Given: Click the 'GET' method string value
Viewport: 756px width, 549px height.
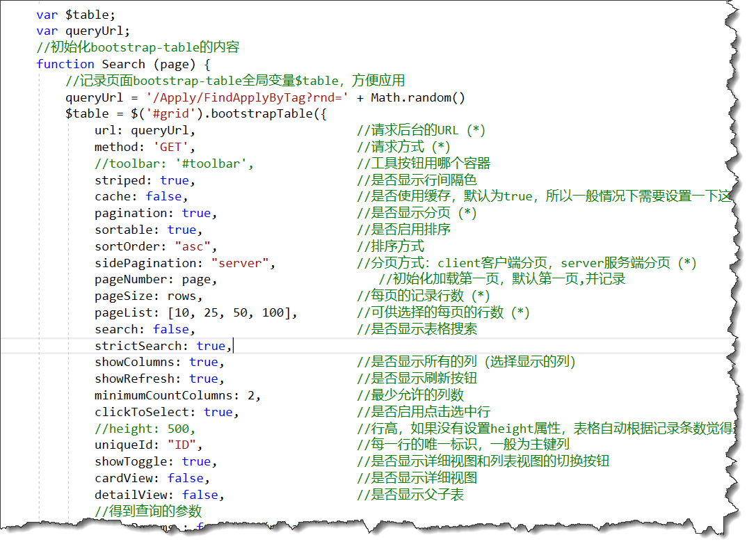Looking at the screenshot, I should [170, 147].
